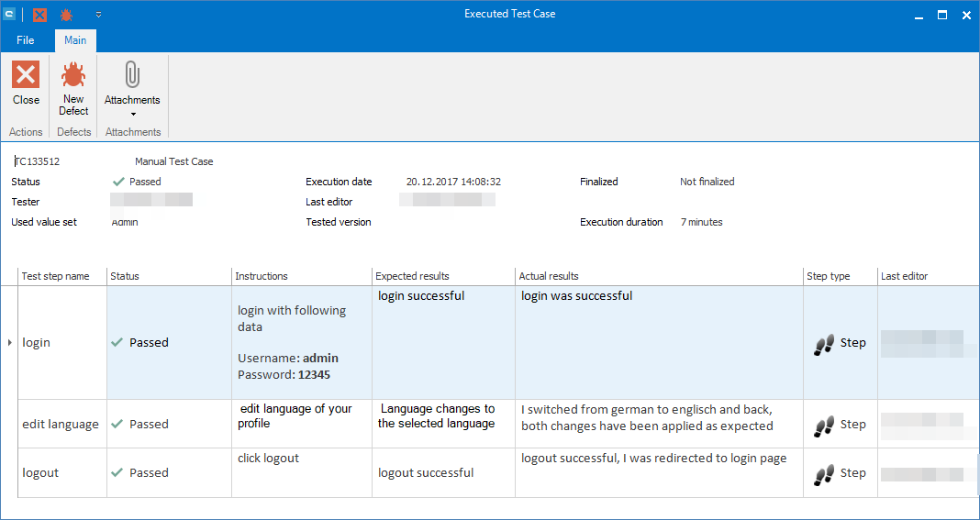This screenshot has height=520, width=980.
Task: Select the edit language Passed status cell
Action: click(x=149, y=425)
